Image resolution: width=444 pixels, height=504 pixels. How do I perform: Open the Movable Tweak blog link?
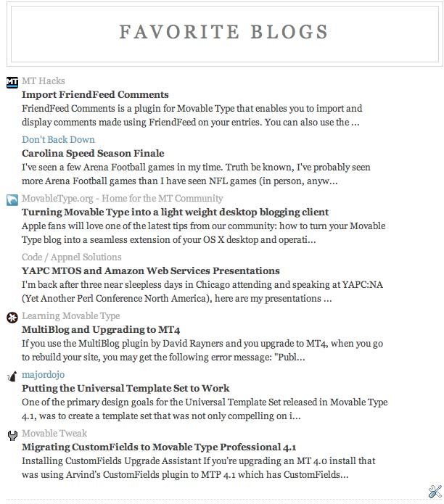[54, 434]
